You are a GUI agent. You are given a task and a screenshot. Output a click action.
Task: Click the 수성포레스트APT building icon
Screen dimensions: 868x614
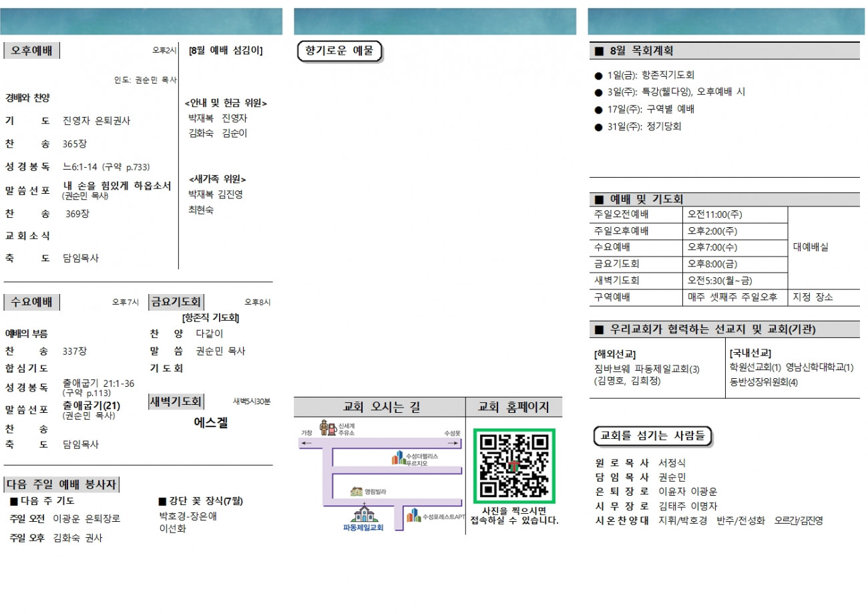pos(414,514)
